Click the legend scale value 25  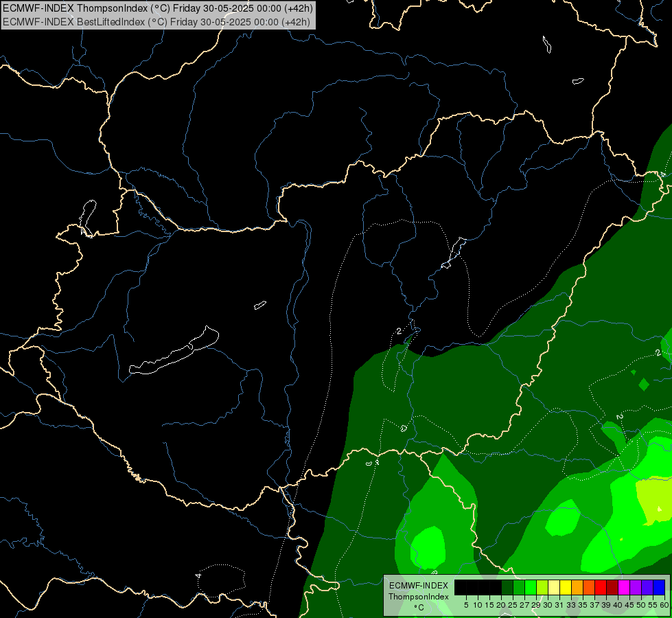coord(513,605)
